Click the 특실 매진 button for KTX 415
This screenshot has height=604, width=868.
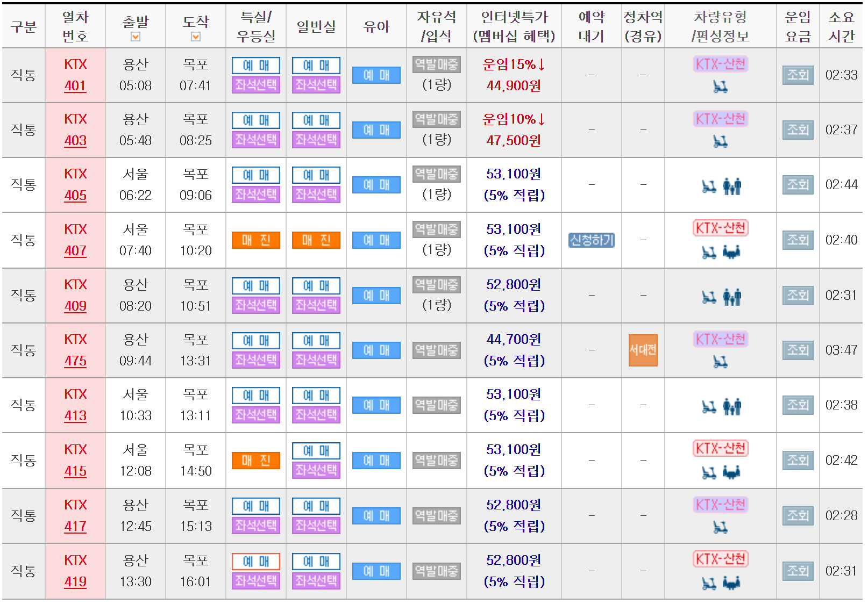[256, 461]
